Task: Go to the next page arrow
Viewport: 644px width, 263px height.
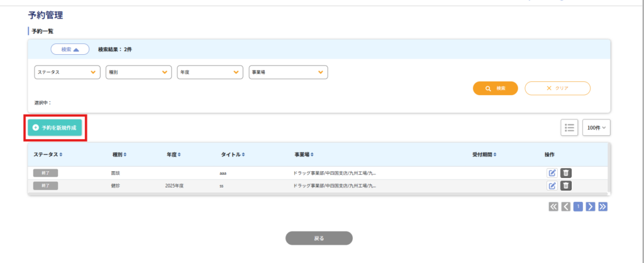Action: click(590, 206)
